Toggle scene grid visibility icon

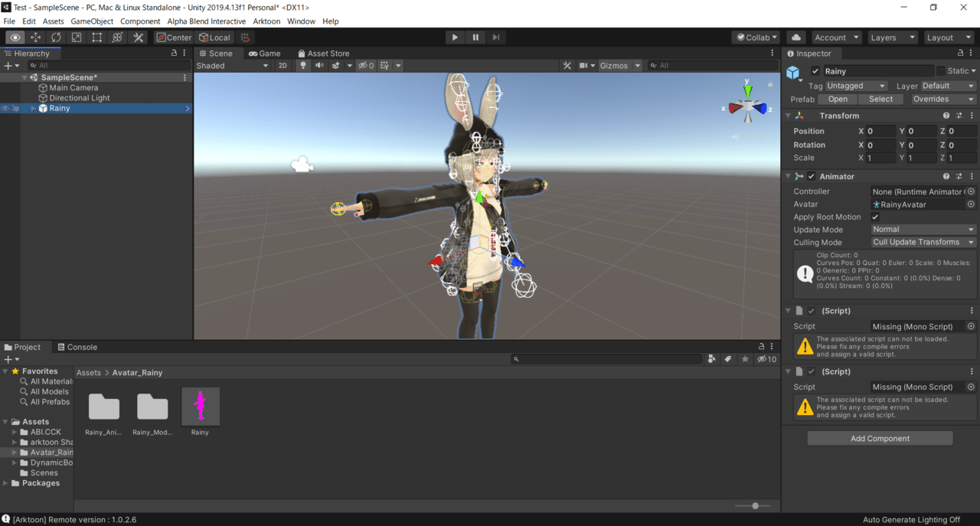point(384,66)
